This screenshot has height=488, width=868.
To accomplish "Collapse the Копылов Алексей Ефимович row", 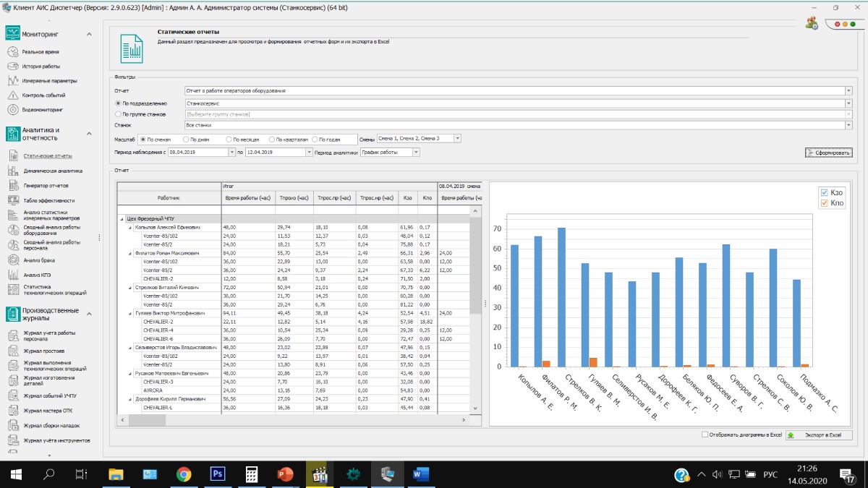I will pyautogui.click(x=130, y=227).
